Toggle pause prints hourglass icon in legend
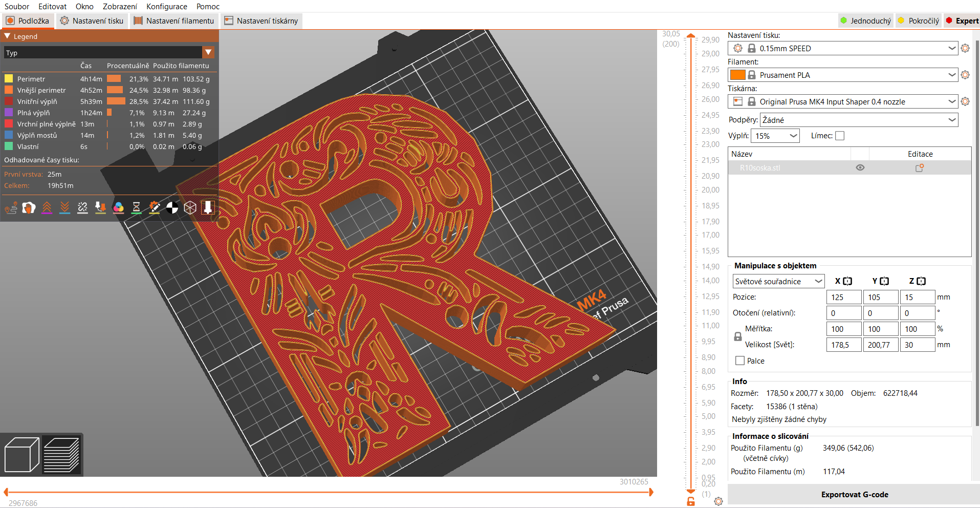This screenshot has height=508, width=980. (x=136, y=207)
